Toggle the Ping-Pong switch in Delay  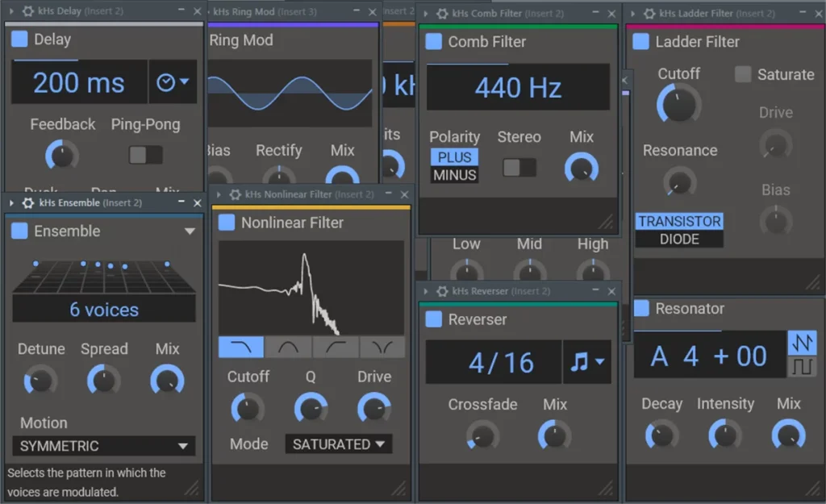point(146,155)
